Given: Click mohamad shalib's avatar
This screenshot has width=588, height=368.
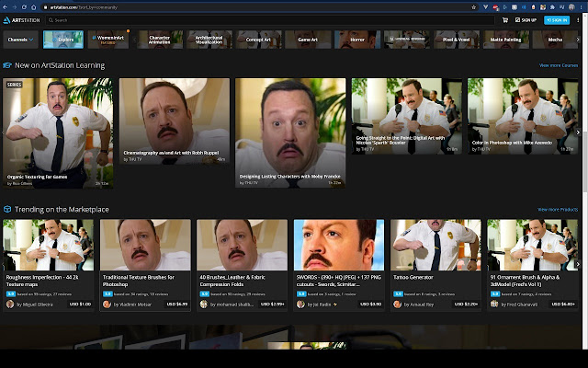Looking at the screenshot, I should pos(204,305).
